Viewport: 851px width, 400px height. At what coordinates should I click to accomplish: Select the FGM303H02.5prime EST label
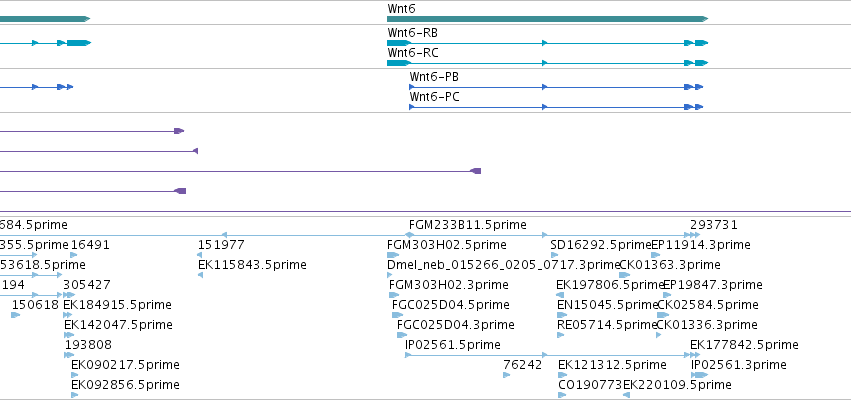[447, 245]
